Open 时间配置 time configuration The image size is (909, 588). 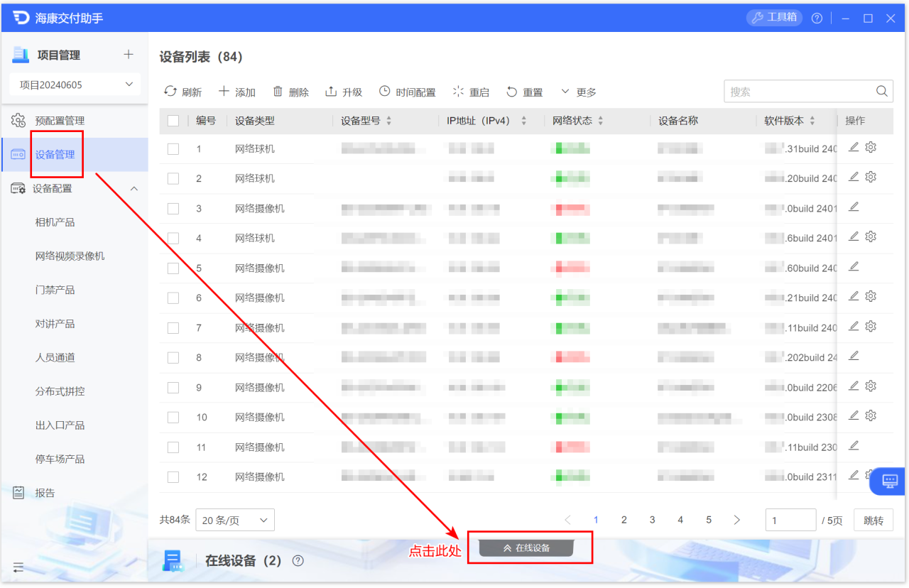point(407,91)
